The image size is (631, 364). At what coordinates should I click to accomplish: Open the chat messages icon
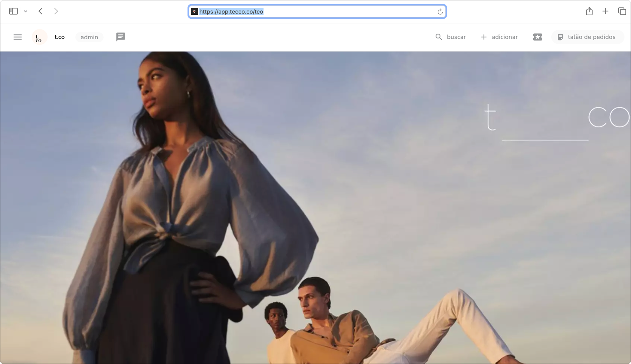tap(120, 37)
